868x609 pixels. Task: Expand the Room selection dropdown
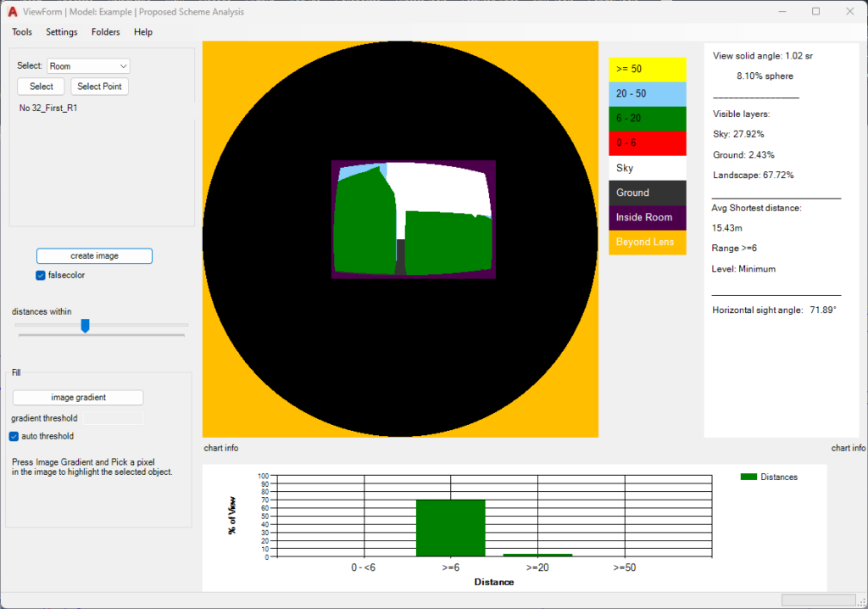(123, 66)
